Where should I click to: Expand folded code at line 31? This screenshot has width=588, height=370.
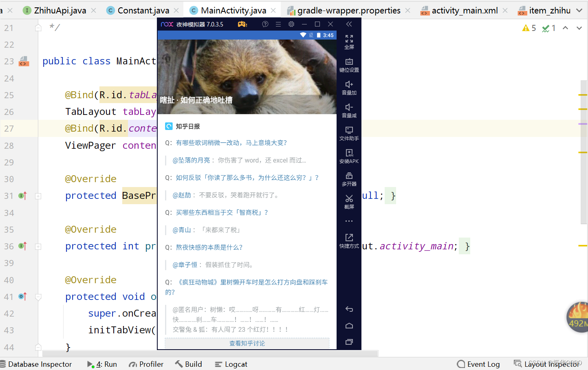coord(38,196)
